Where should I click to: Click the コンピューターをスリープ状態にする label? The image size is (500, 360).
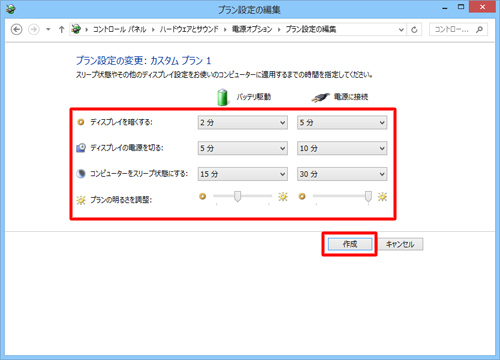pyautogui.click(x=139, y=174)
